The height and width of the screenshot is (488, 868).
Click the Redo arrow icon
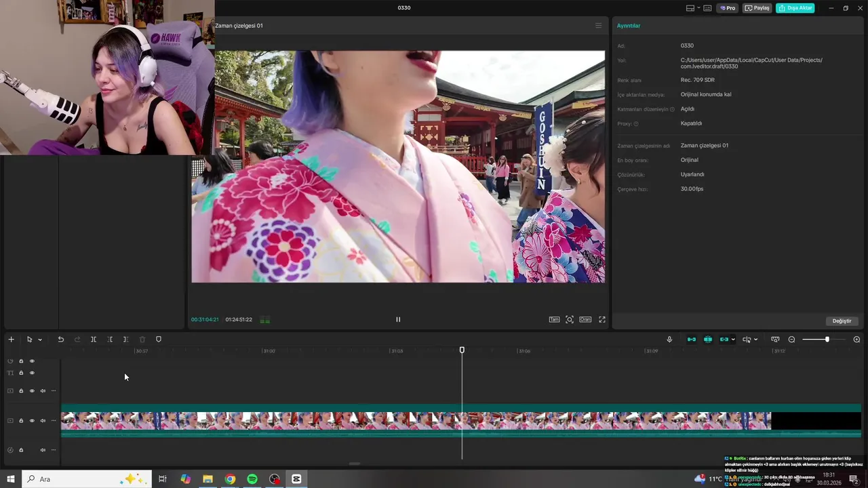click(x=77, y=340)
